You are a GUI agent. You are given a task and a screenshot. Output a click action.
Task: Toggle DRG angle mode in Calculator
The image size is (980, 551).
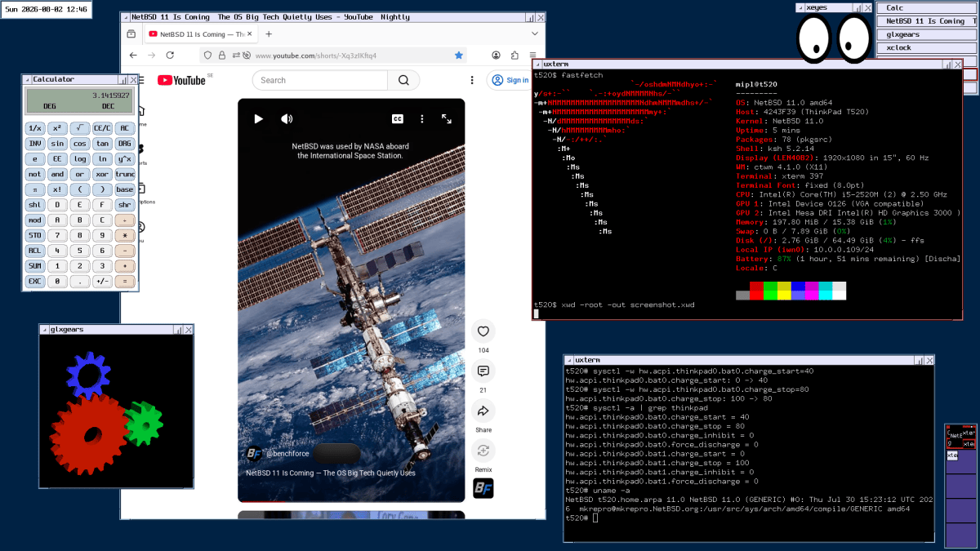tap(124, 143)
